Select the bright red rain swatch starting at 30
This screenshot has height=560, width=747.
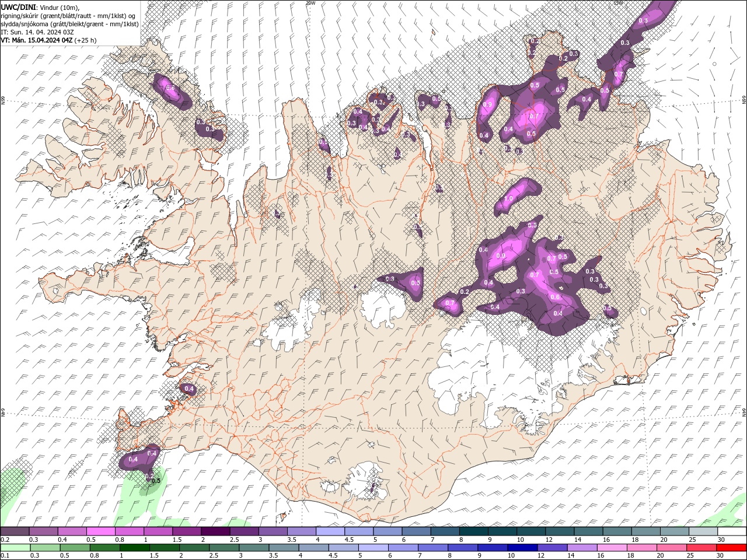click(x=731, y=548)
